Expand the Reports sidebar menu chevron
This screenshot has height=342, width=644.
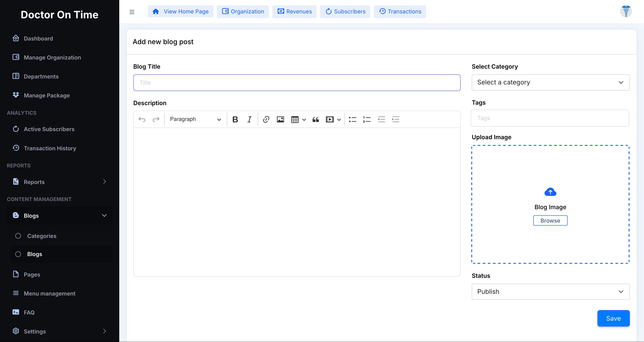pos(105,181)
